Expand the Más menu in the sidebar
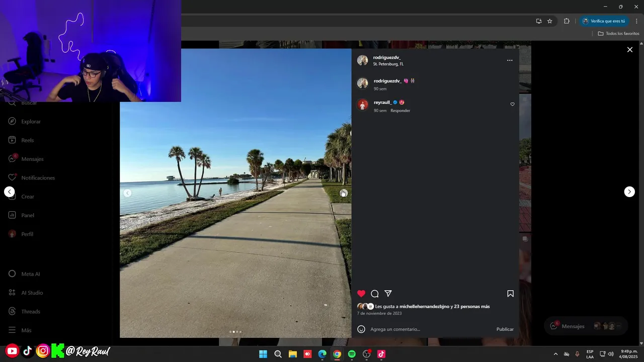Image resolution: width=644 pixels, height=362 pixels. (21, 330)
